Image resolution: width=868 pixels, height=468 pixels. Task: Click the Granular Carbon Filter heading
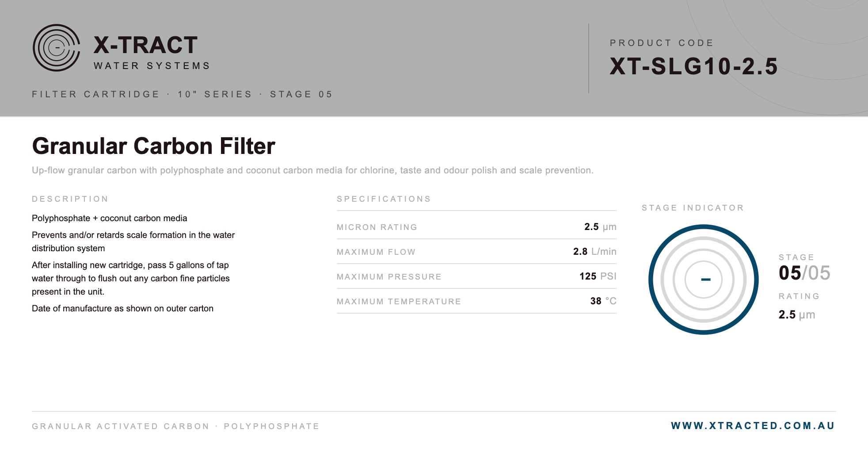pos(153,146)
